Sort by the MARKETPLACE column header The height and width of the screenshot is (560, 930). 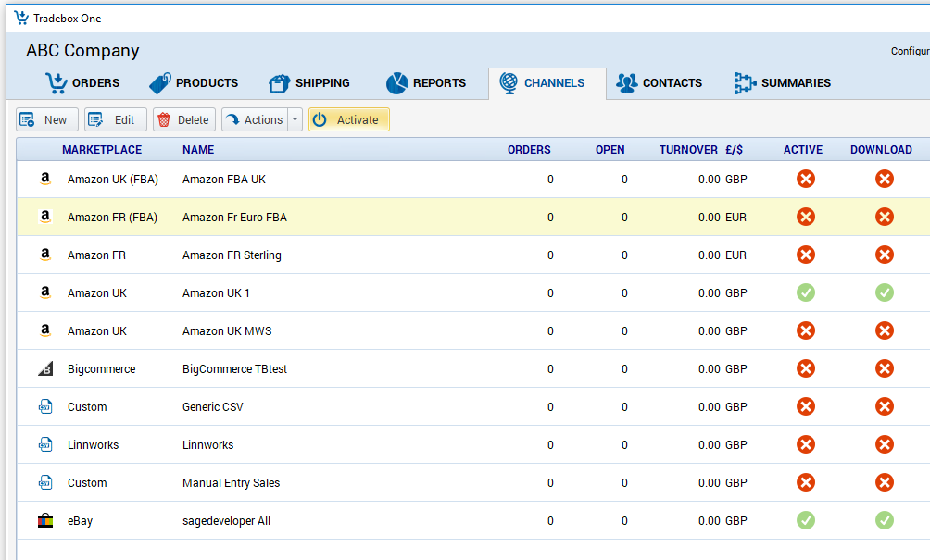pyautogui.click(x=102, y=150)
